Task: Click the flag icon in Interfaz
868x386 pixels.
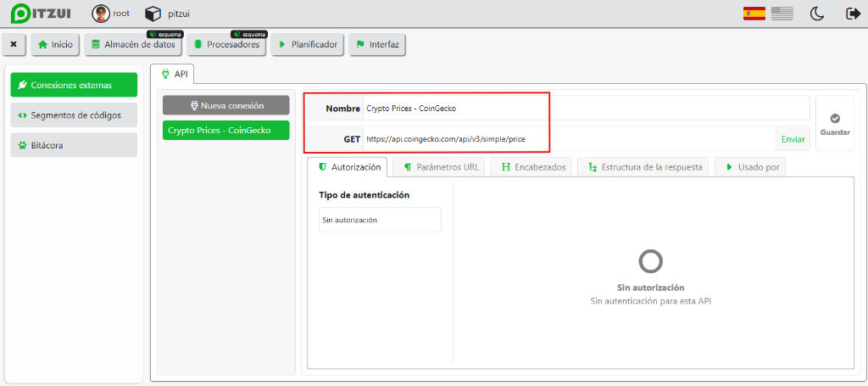Action: click(x=360, y=45)
